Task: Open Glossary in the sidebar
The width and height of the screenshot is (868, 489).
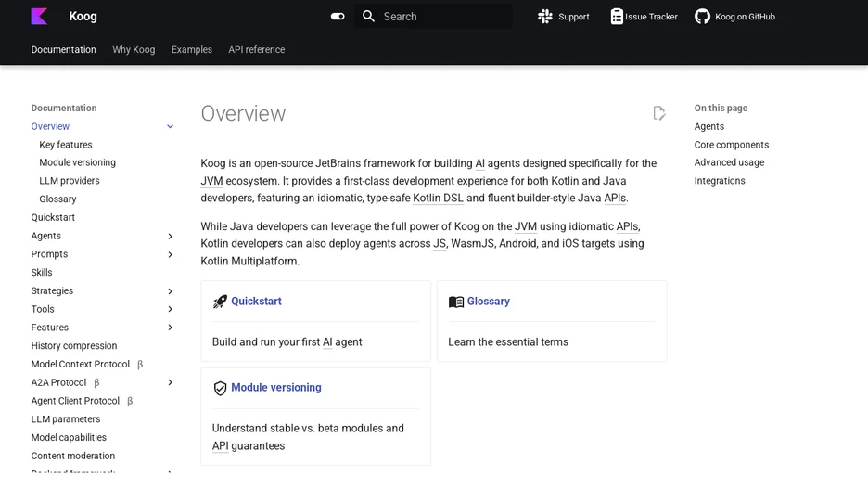Action: tap(57, 199)
